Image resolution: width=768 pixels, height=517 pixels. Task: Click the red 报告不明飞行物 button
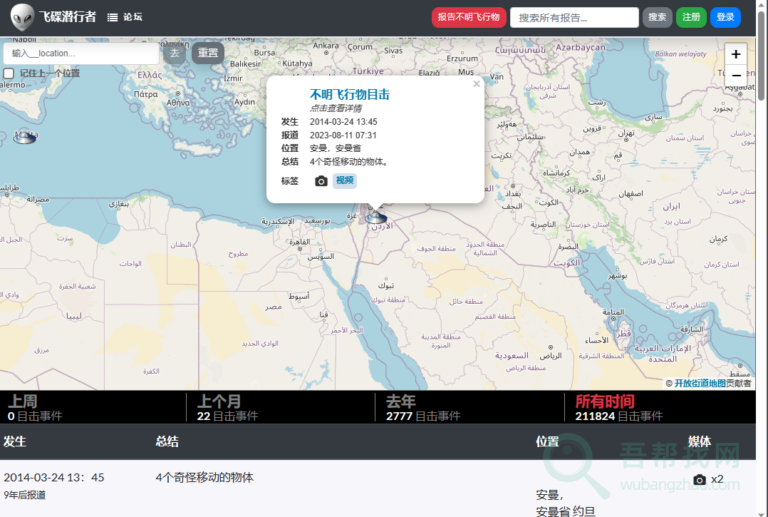coord(468,17)
